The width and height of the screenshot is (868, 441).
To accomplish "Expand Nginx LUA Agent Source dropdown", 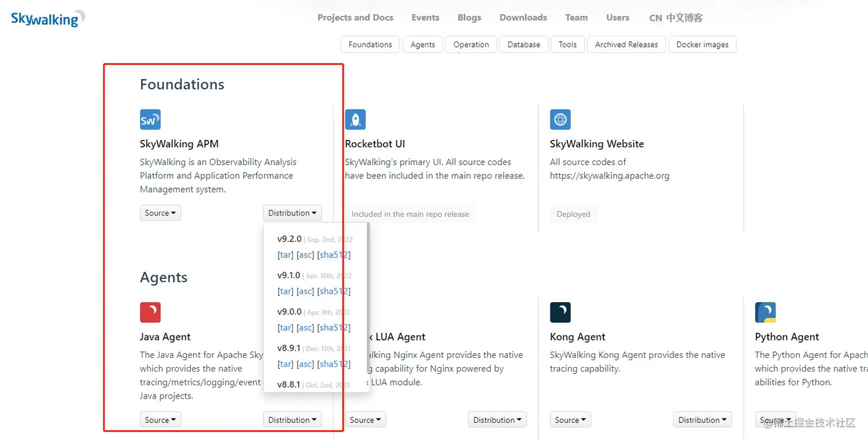I will pos(365,420).
